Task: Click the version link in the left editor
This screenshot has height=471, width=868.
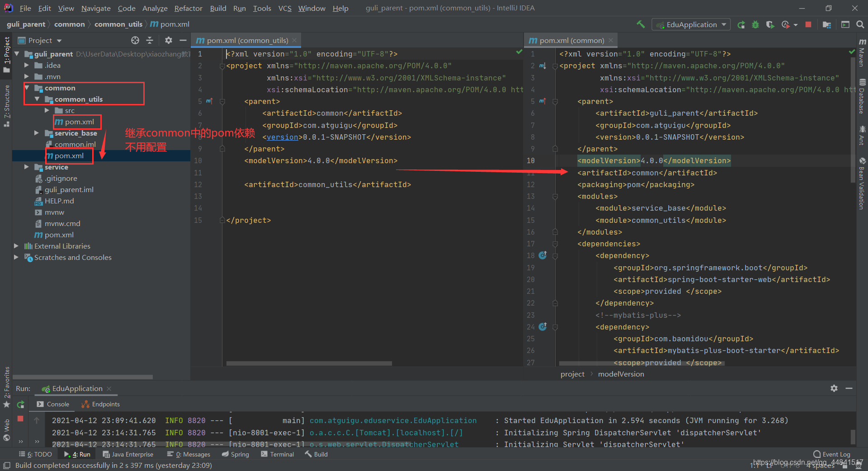Action: coord(282,137)
